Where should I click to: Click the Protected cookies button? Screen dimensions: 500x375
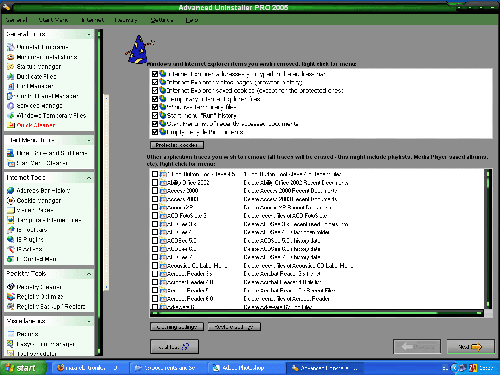coord(177,145)
